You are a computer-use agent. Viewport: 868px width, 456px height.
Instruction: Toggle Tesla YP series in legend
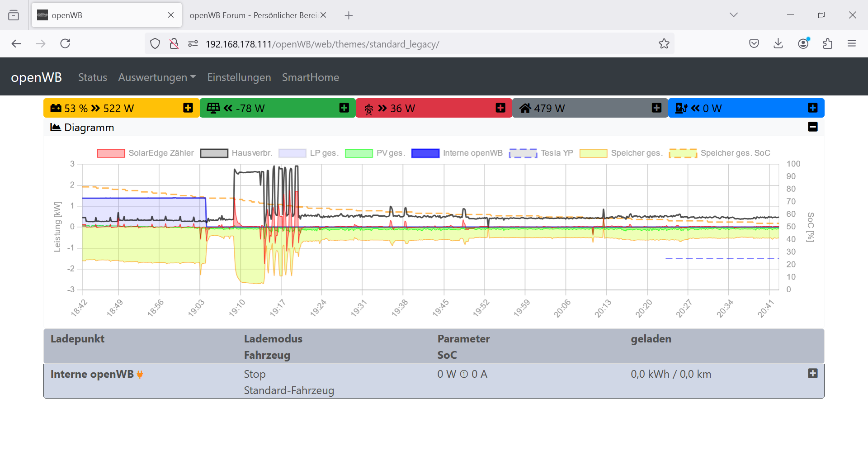541,153
